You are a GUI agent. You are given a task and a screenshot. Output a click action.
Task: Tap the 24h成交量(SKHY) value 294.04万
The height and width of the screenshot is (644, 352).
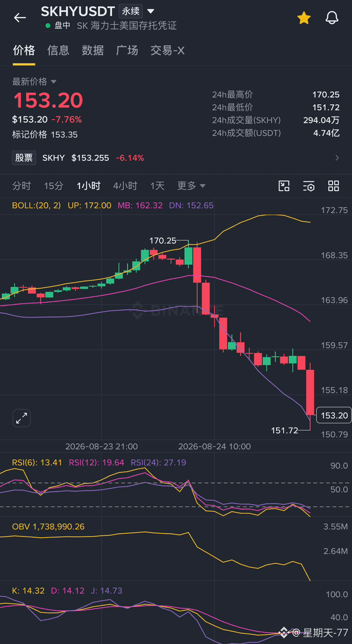(x=321, y=120)
